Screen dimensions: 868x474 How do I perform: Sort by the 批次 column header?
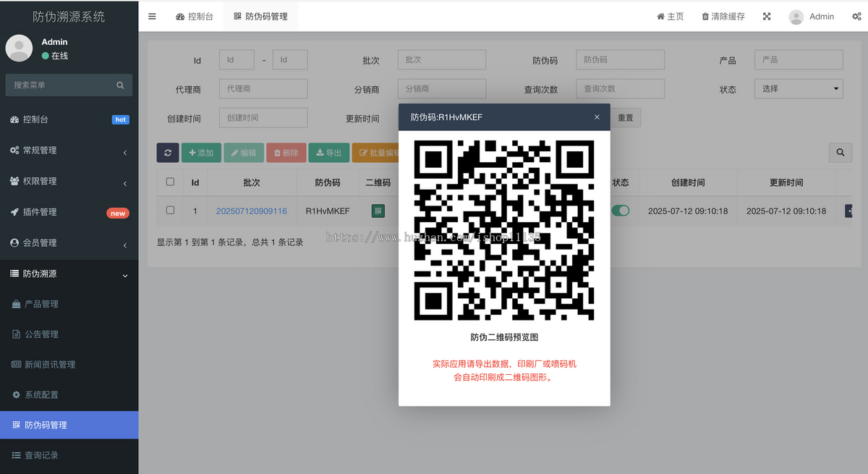[252, 182]
